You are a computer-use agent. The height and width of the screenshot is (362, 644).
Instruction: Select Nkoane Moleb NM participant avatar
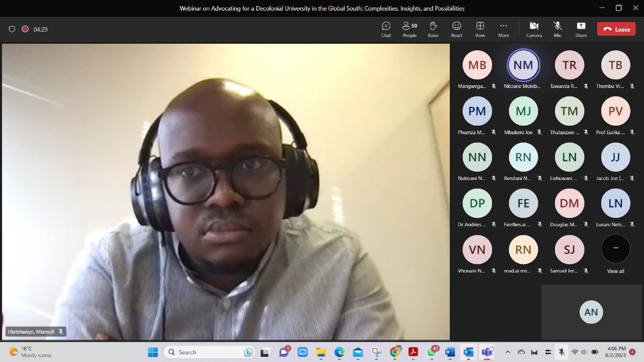(523, 65)
